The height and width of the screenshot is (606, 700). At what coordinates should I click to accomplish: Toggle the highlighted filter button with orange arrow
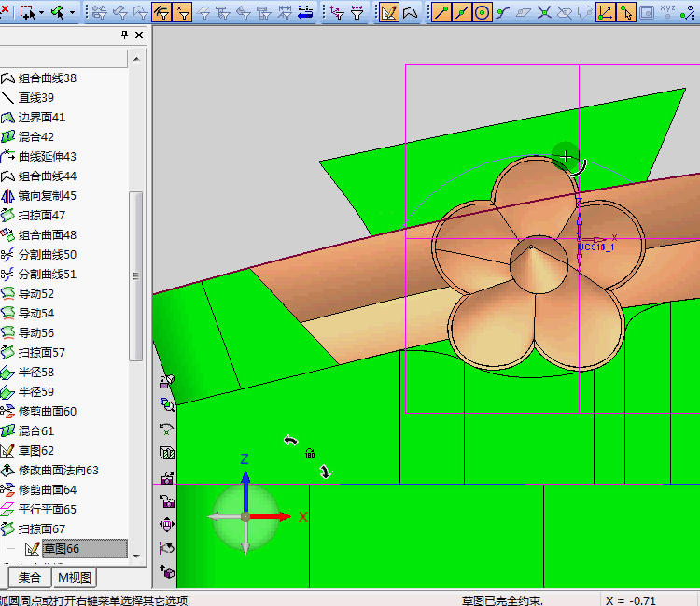pyautogui.click(x=161, y=12)
